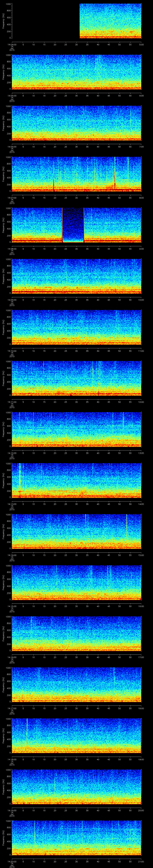Click the 14:09:00 start time label

12,300
